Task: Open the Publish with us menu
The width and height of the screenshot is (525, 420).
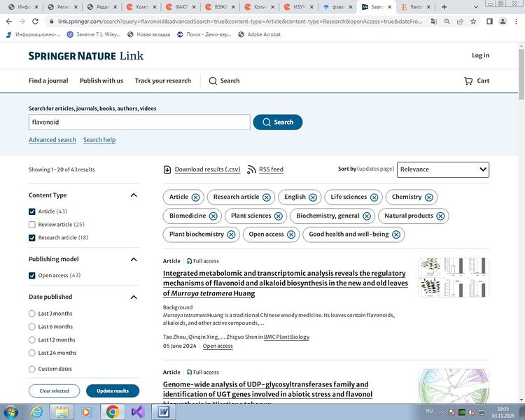Action: pyautogui.click(x=101, y=81)
